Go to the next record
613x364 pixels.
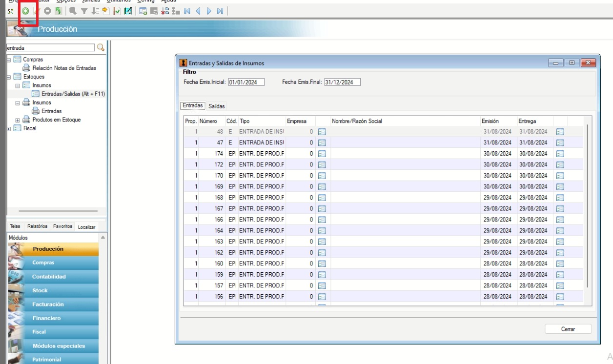[x=209, y=11]
